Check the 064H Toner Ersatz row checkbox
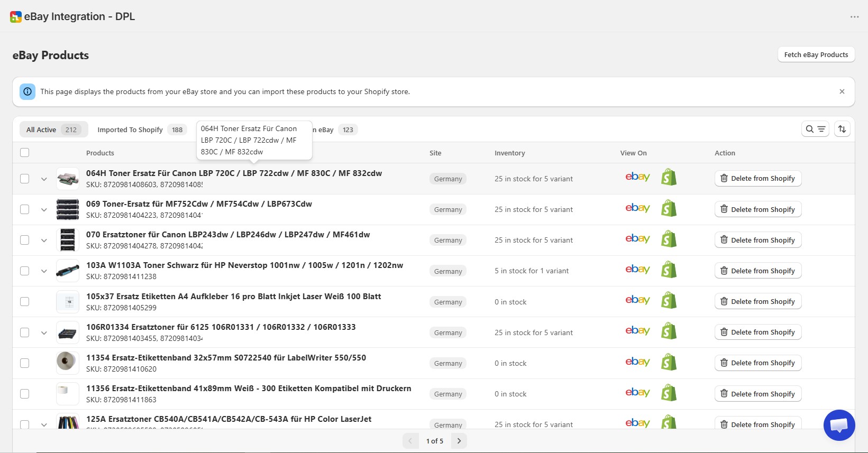The height and width of the screenshot is (453, 868). pos(24,179)
